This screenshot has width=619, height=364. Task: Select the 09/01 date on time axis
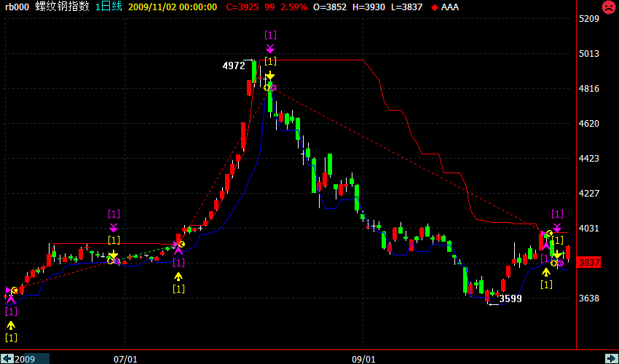point(363,359)
